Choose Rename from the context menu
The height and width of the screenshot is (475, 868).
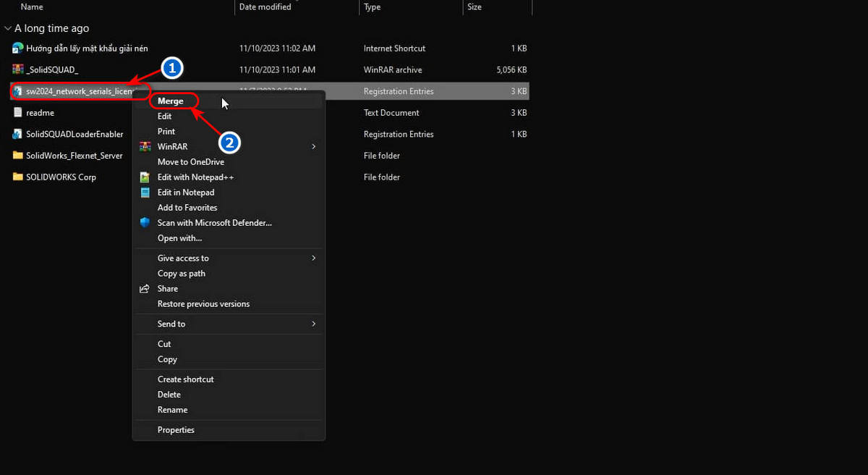tap(172, 410)
